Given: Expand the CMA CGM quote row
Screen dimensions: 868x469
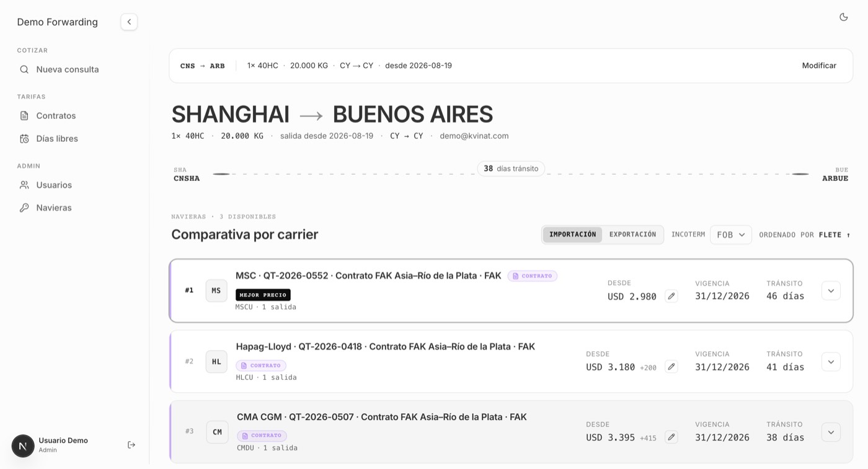Looking at the screenshot, I should (831, 432).
